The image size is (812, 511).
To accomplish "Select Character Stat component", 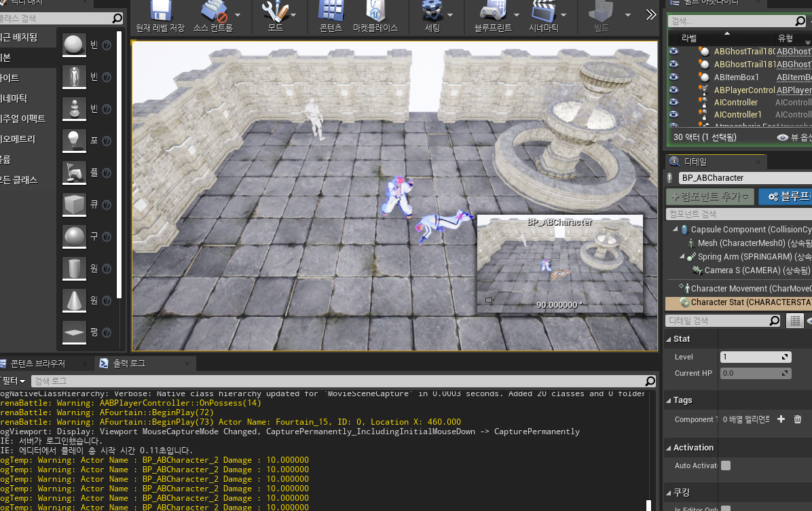I will click(x=739, y=302).
